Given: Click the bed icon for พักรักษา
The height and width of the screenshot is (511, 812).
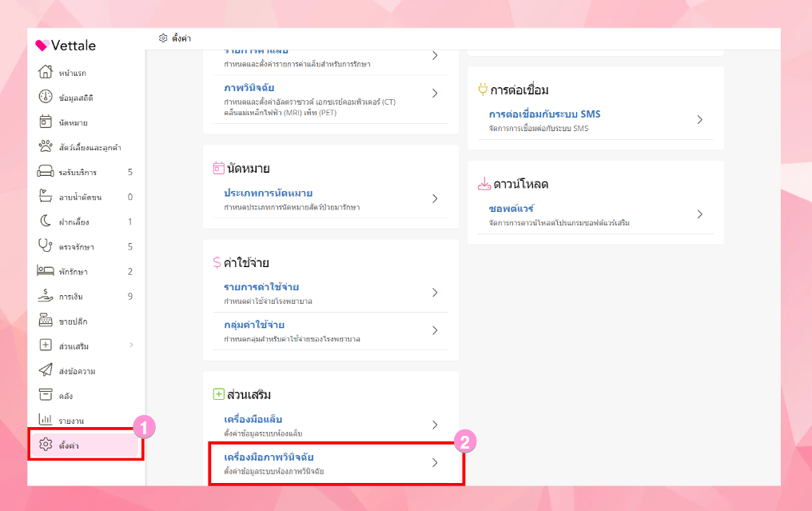Looking at the screenshot, I should 46,270.
